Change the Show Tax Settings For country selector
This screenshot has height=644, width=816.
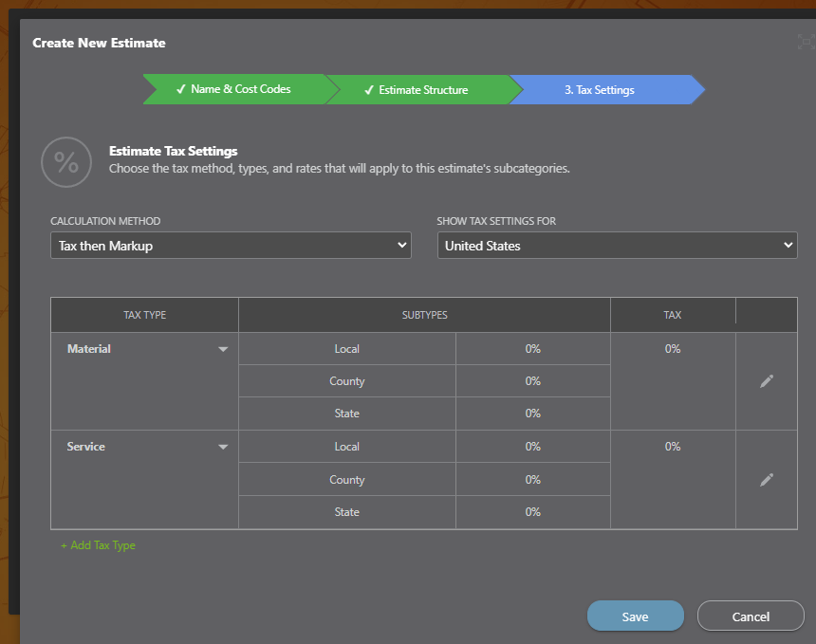coord(617,245)
